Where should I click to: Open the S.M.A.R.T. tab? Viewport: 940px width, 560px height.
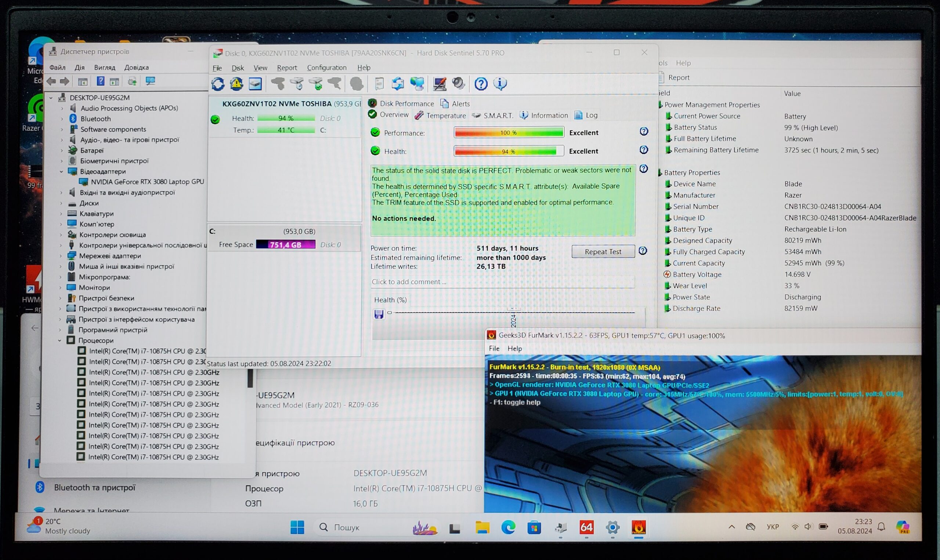498,116
